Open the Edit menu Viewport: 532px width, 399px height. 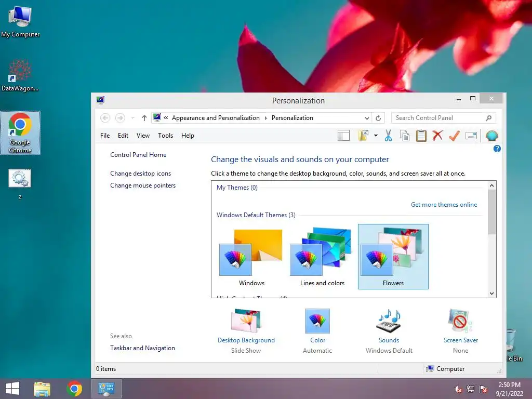click(123, 136)
